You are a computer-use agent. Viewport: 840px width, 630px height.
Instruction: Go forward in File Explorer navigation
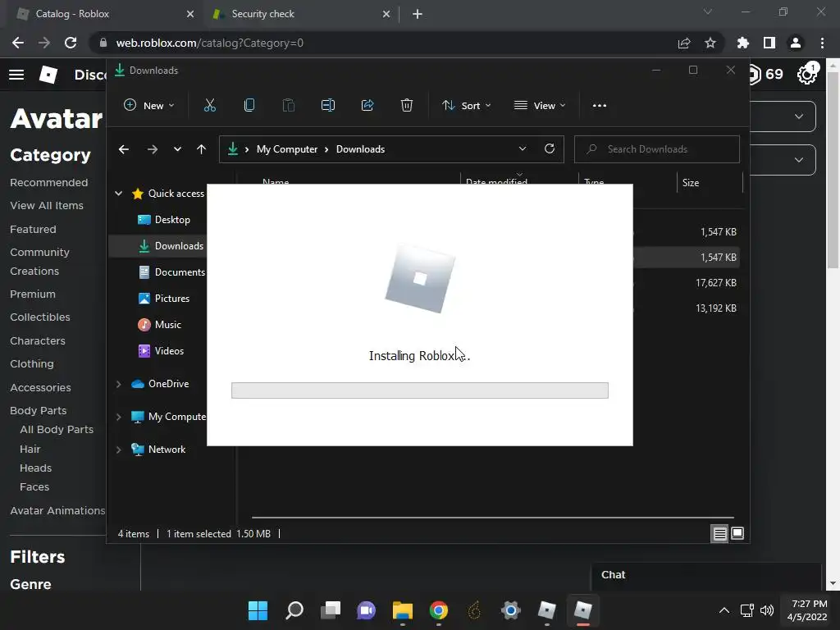click(153, 149)
